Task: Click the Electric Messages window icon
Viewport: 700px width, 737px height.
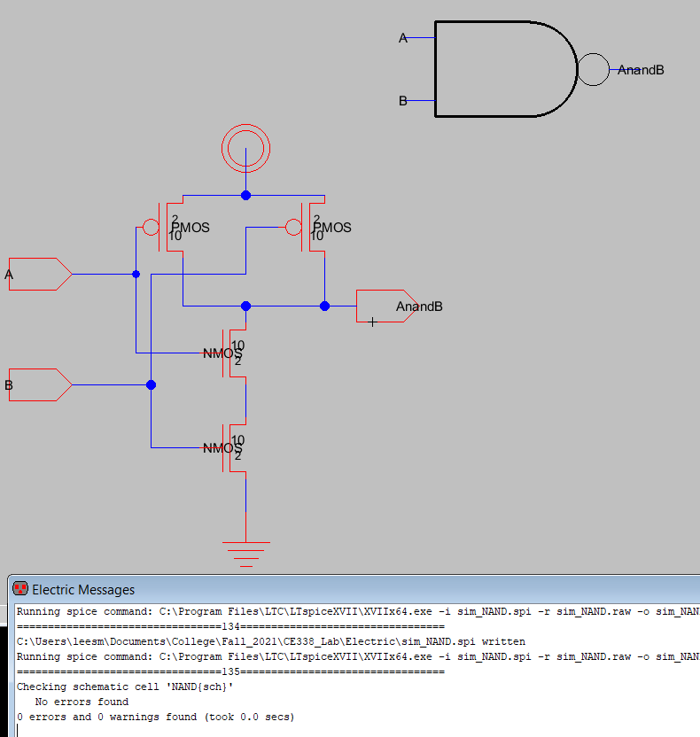Action: [19, 589]
